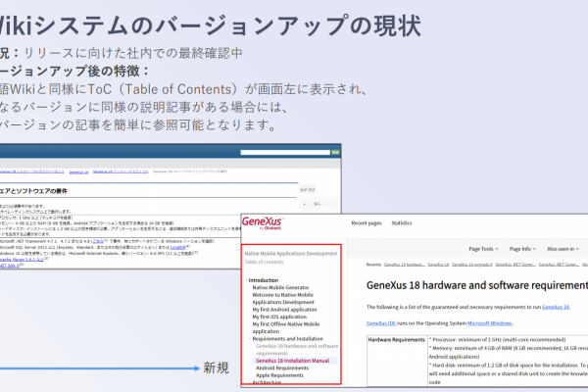Click the search input field in old wiki header
Viewport: 588px width, 392px height.
point(285,152)
